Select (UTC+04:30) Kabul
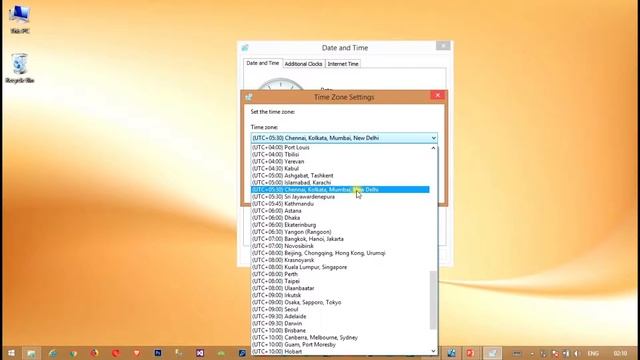640x360 pixels. pos(340,168)
